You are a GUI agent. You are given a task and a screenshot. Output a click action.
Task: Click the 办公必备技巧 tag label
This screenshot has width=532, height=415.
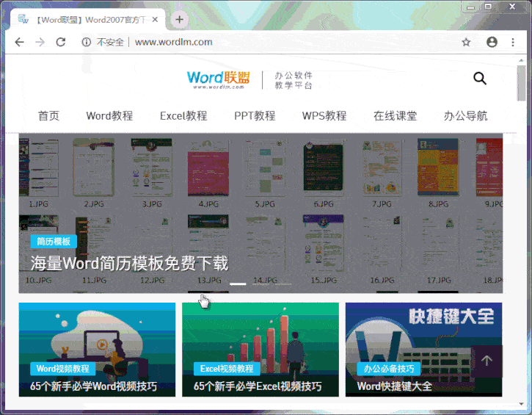tap(388, 369)
